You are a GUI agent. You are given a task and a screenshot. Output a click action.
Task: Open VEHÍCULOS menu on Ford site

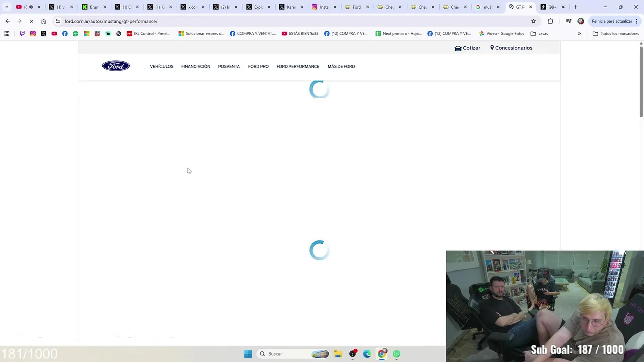click(x=162, y=66)
